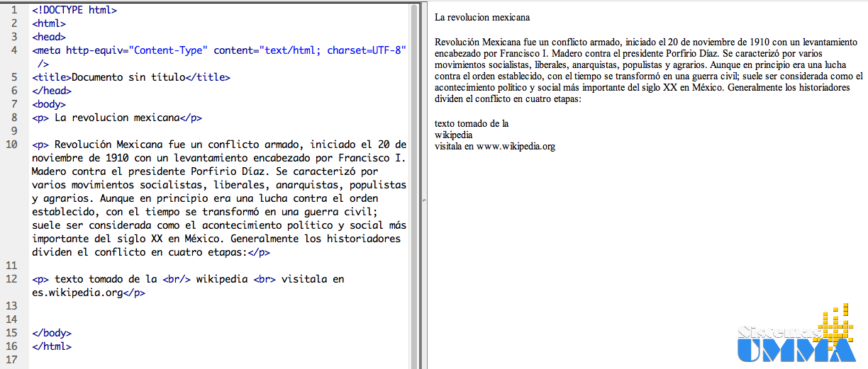Click line number 1 in the gutter
This screenshot has height=369, width=868.
click(14, 11)
